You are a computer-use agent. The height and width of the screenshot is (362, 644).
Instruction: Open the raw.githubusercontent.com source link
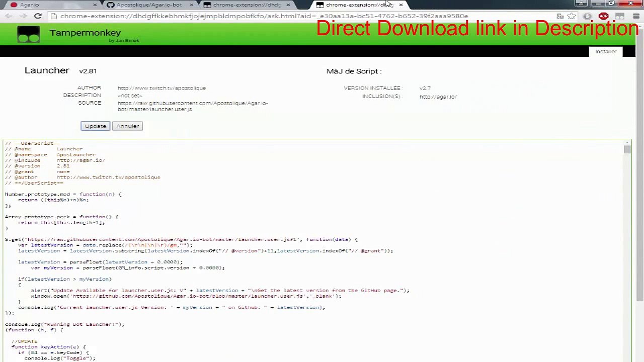(193, 106)
